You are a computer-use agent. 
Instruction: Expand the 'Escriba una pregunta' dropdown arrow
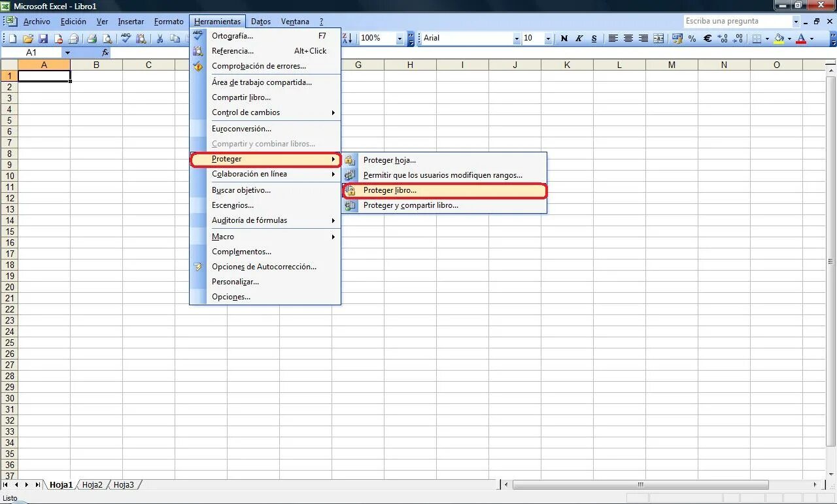[x=796, y=22]
